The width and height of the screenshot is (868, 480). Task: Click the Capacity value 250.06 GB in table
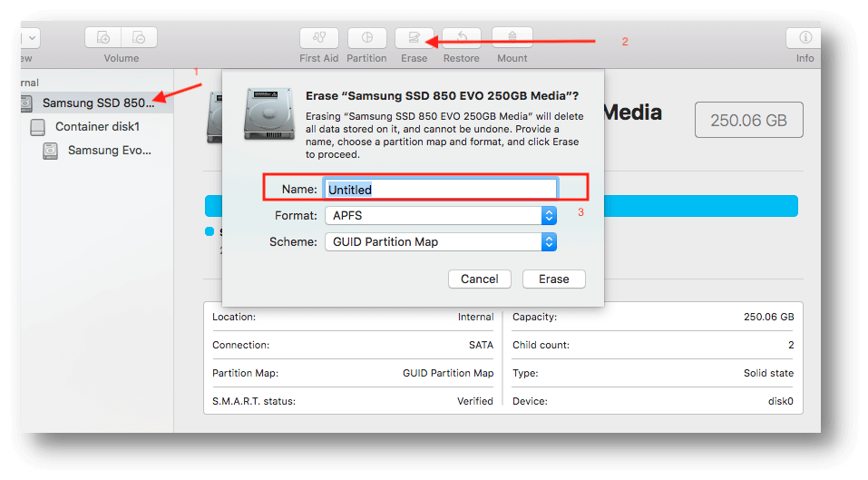[768, 317]
